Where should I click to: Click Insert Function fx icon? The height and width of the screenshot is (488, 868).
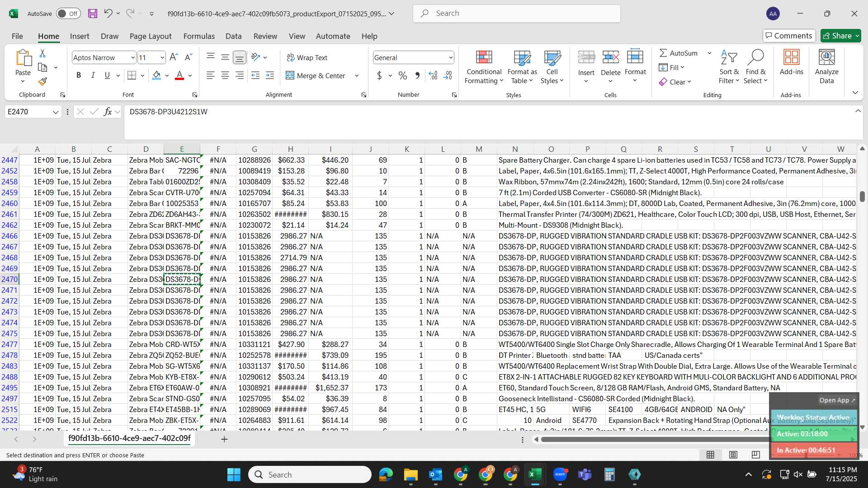[x=108, y=112]
